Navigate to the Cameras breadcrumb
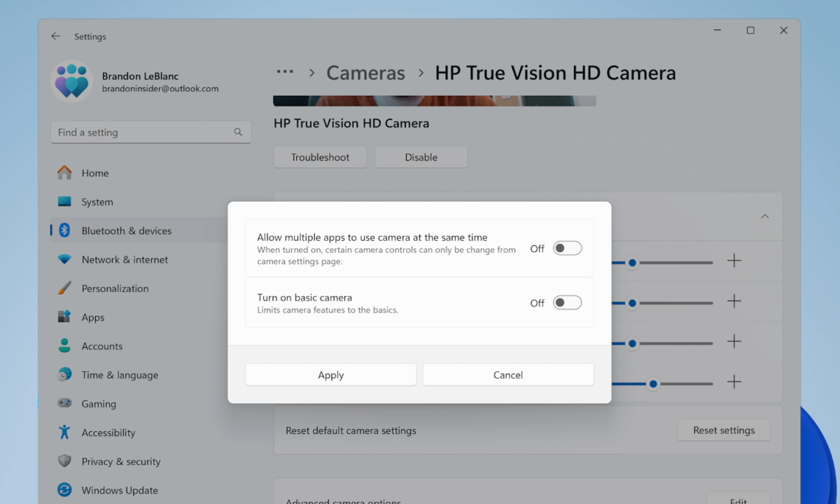 point(365,72)
